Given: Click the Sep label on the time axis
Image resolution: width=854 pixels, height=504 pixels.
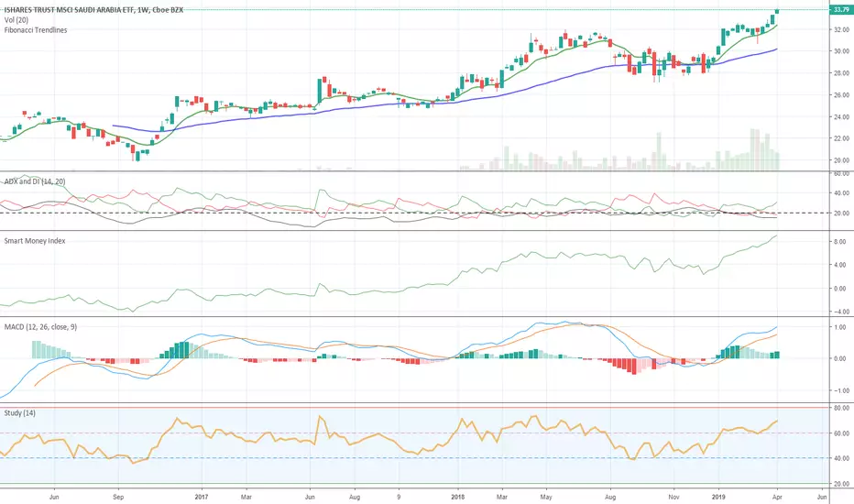Looking at the screenshot, I should [x=117, y=497].
